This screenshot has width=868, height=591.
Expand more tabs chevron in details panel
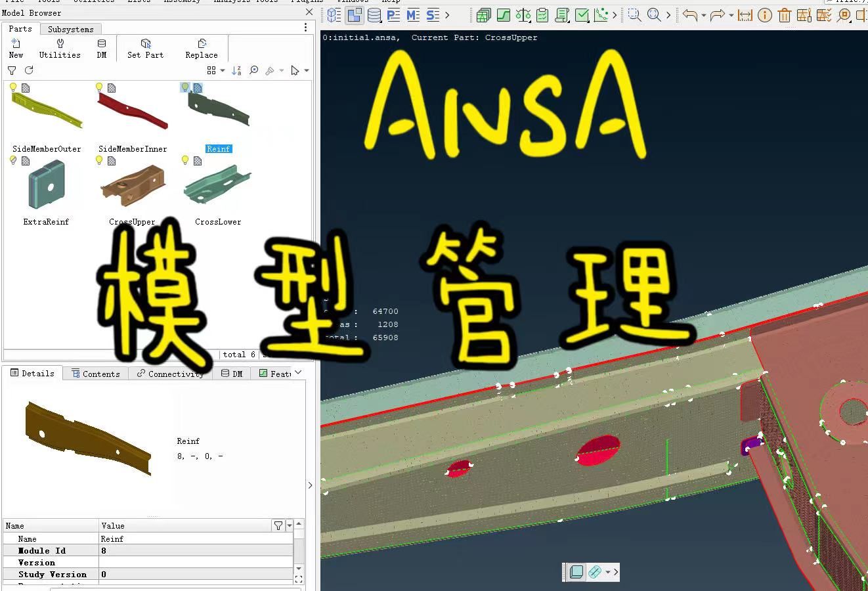[298, 372]
